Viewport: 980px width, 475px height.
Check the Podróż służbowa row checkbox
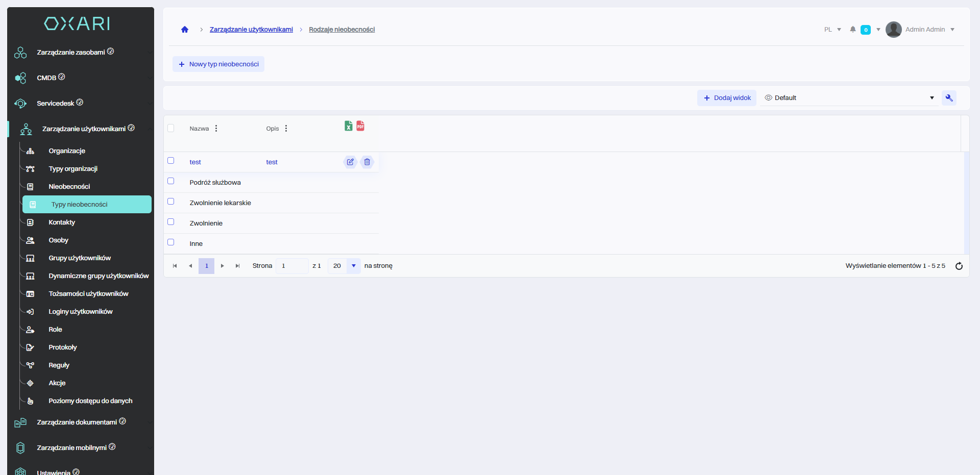tap(171, 181)
